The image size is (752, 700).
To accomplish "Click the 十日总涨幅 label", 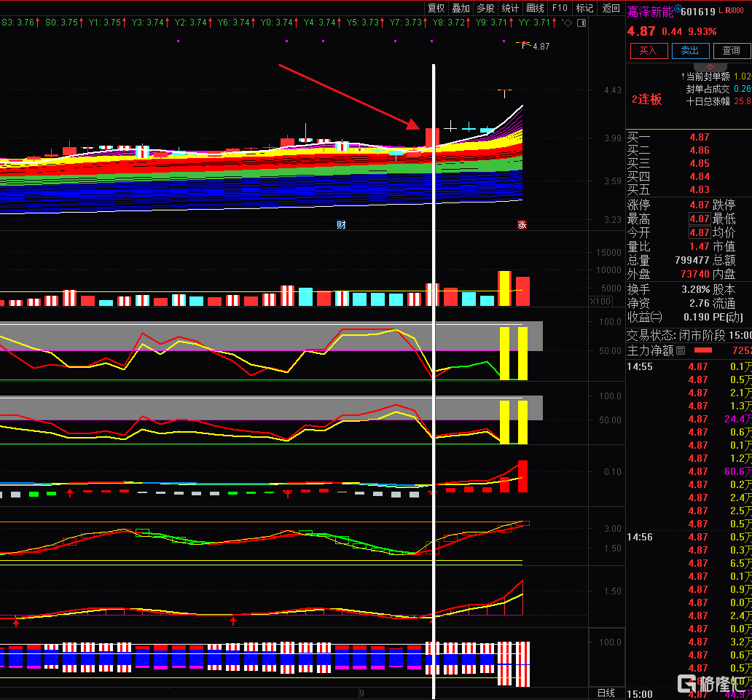I will [x=708, y=102].
